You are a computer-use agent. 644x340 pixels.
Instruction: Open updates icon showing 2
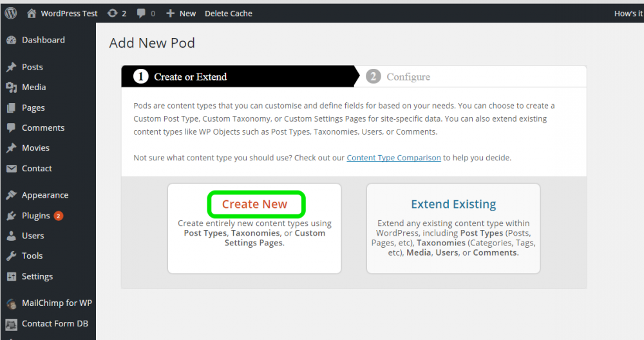112,13
